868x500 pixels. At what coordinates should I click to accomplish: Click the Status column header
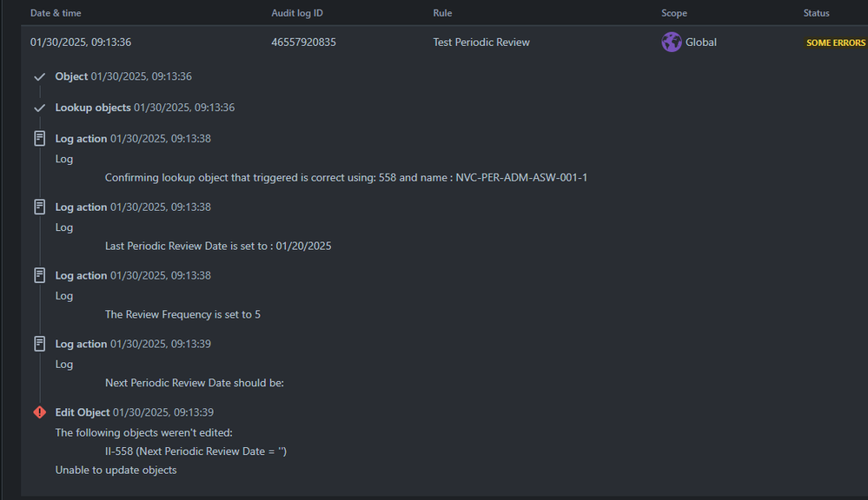click(816, 13)
